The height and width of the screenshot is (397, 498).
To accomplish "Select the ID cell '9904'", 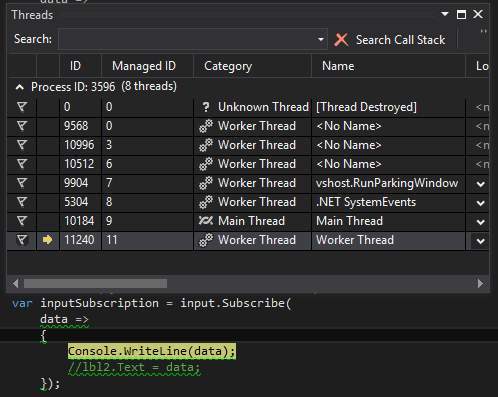I will (80, 183).
